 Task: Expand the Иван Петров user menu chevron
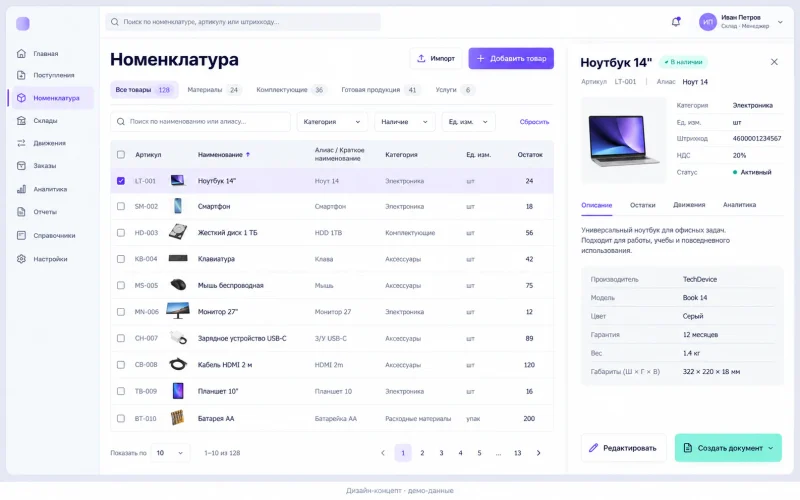coord(780,22)
